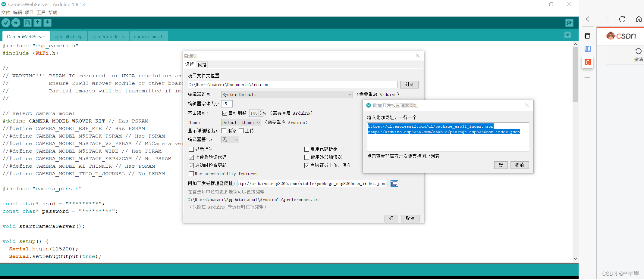644x279 pixels.
Task: Click the 浏览 browse button
Action: click(x=409, y=85)
